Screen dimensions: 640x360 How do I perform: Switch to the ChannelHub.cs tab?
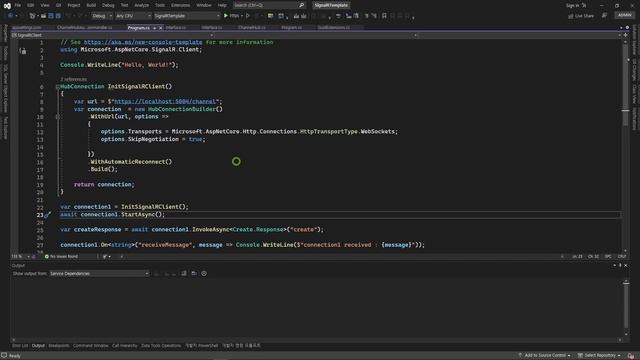coord(251,28)
